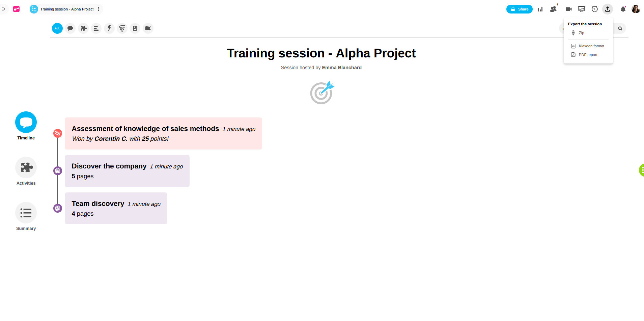Click the blue Share button
644x321 pixels.
point(519,9)
